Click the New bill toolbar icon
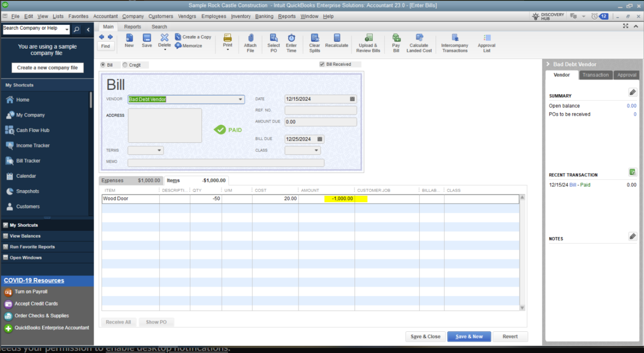The width and height of the screenshot is (644, 353). (129, 38)
